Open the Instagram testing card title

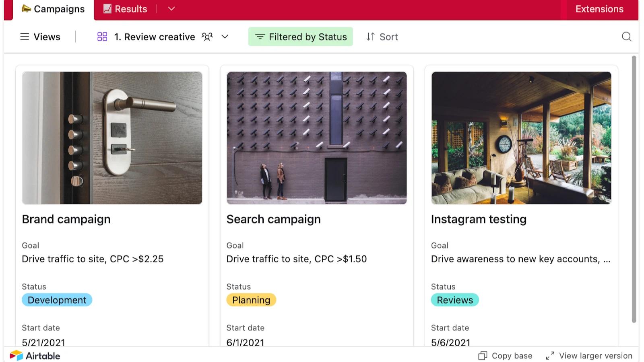click(479, 219)
